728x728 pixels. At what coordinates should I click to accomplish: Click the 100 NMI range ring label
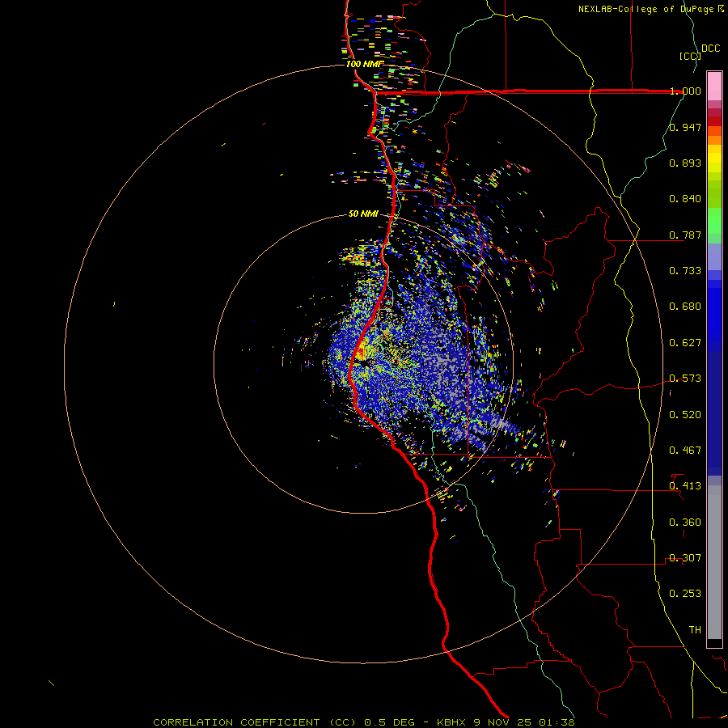pos(365,64)
